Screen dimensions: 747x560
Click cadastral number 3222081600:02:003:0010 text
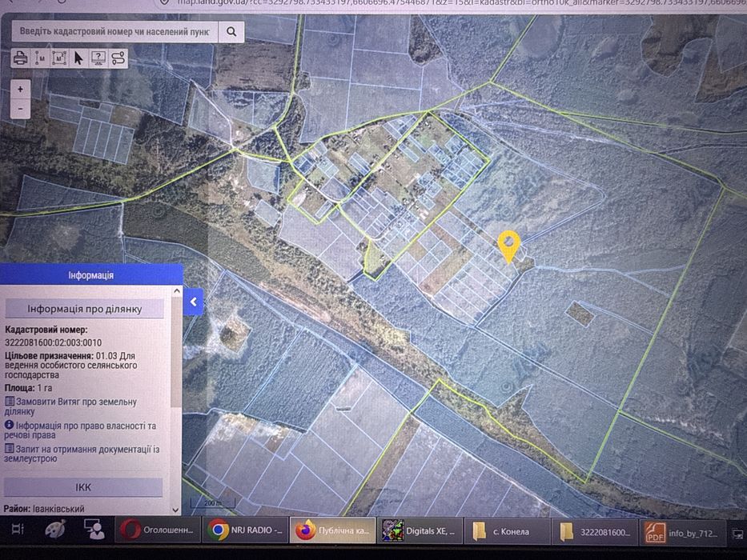54,342
